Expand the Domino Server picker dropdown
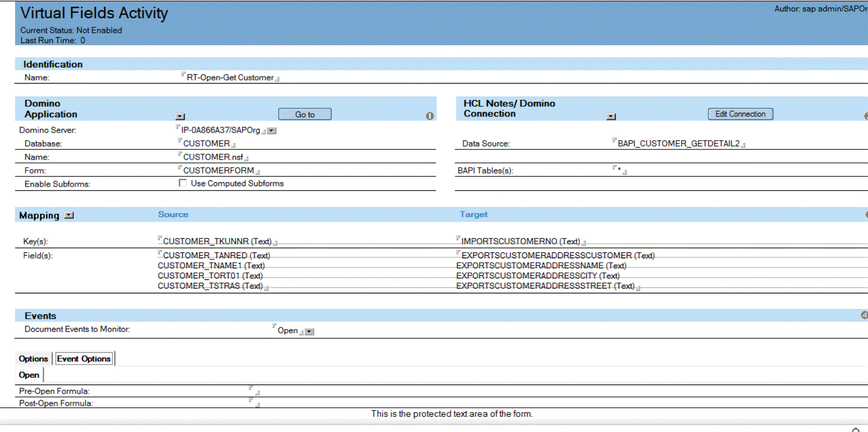The height and width of the screenshot is (432, 868). pyautogui.click(x=272, y=131)
